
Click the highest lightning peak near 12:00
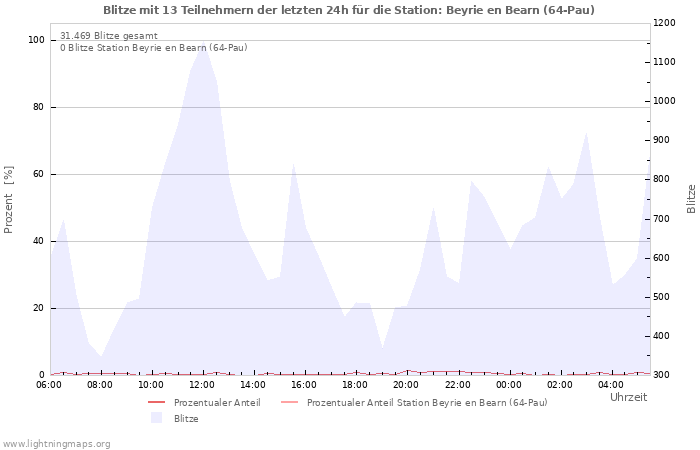click(203, 45)
